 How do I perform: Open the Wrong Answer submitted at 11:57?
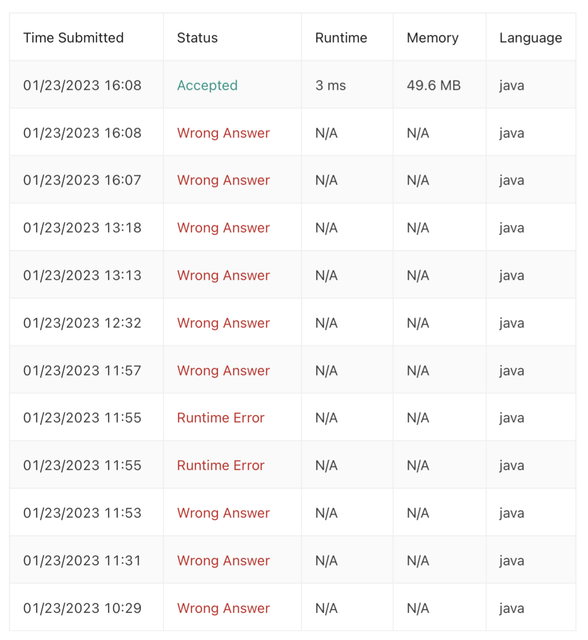click(223, 371)
